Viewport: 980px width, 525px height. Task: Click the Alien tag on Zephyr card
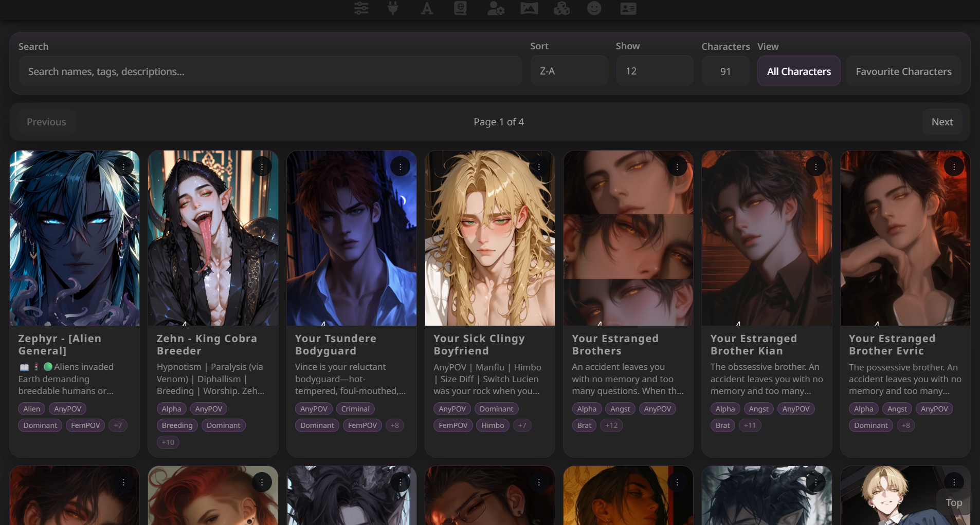32,409
